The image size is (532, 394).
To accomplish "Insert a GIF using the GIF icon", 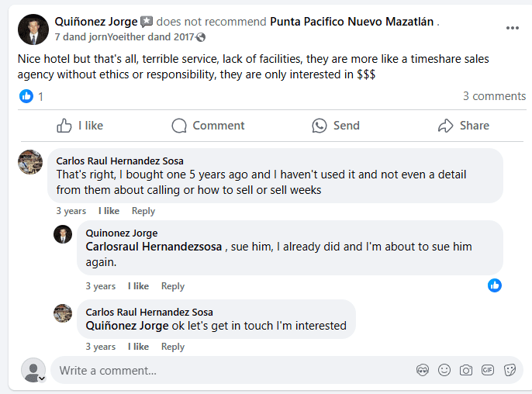I will pyautogui.click(x=488, y=370).
